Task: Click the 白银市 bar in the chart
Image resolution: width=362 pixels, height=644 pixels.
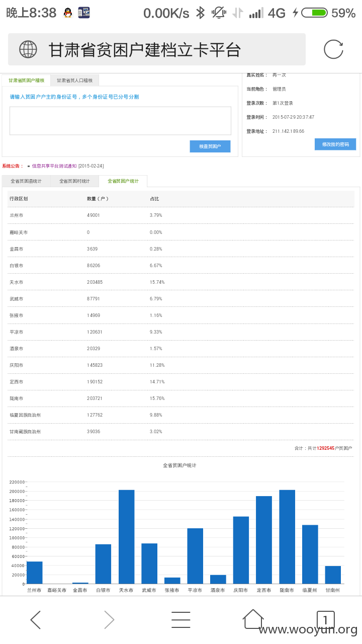Action: [x=103, y=564]
